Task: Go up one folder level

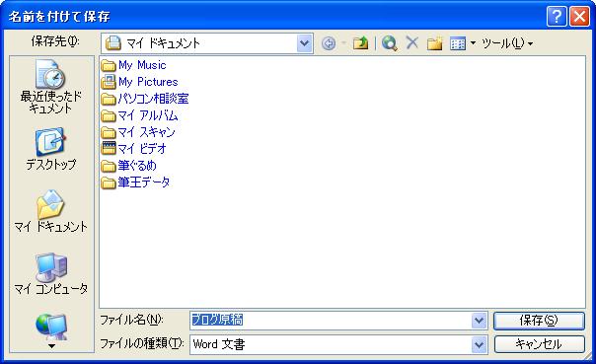Action: pyautogui.click(x=360, y=43)
